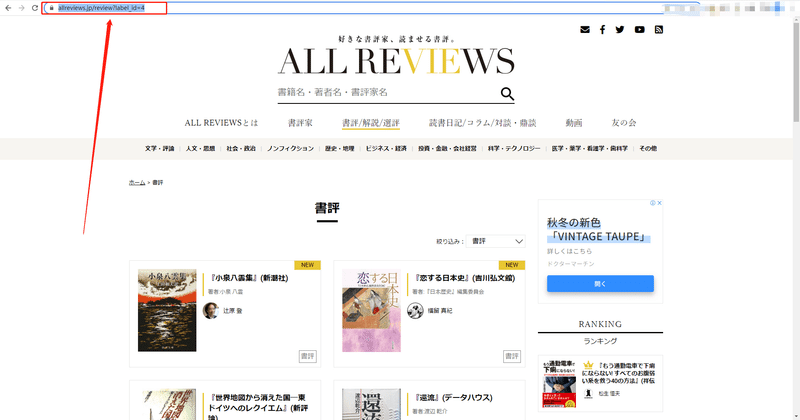Image resolution: width=800 pixels, height=420 pixels.
Task: Click the reviewer name 辻原 登
Action: 233,310
